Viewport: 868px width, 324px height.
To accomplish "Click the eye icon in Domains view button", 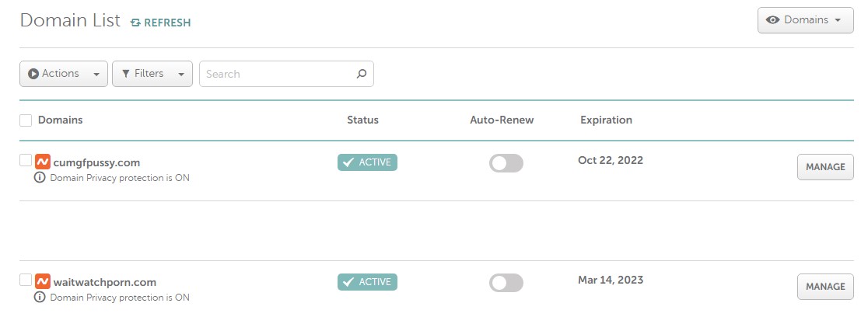I will (x=773, y=20).
